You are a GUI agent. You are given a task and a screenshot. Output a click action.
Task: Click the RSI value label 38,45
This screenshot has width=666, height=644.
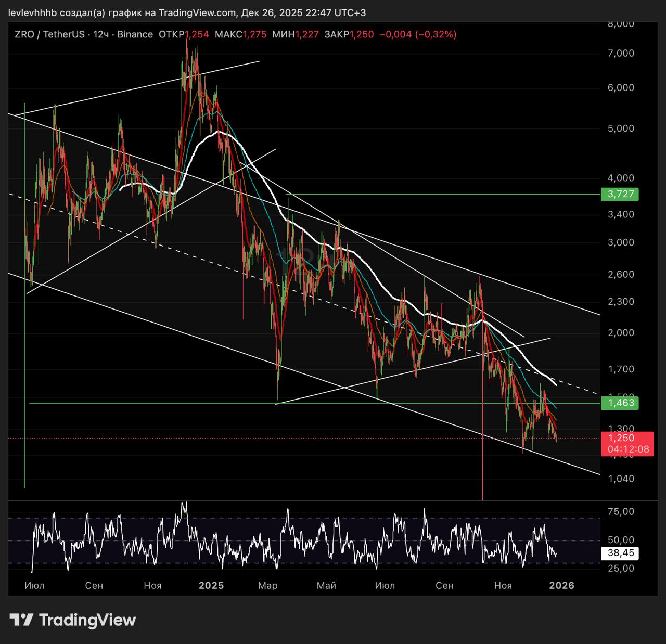pyautogui.click(x=620, y=553)
